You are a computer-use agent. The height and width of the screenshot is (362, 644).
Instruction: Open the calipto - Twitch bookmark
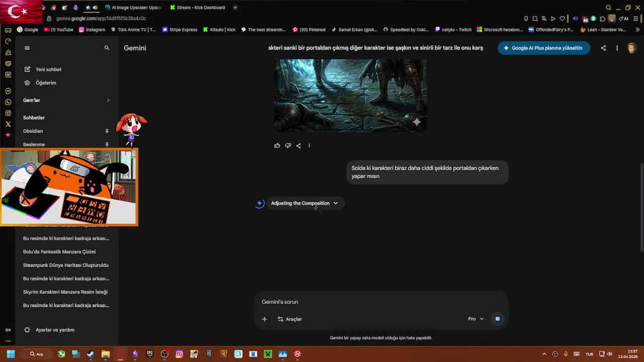coord(453,30)
